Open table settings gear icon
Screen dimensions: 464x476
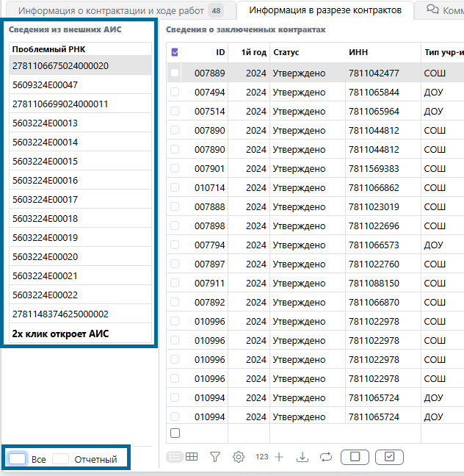239,457
